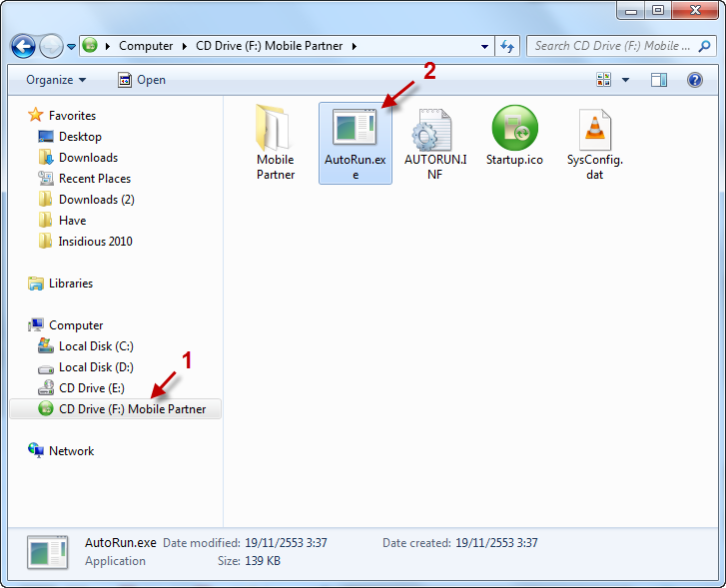Image resolution: width=726 pixels, height=588 pixels.
Task: Select Computer in the navigation pane
Action: point(76,325)
